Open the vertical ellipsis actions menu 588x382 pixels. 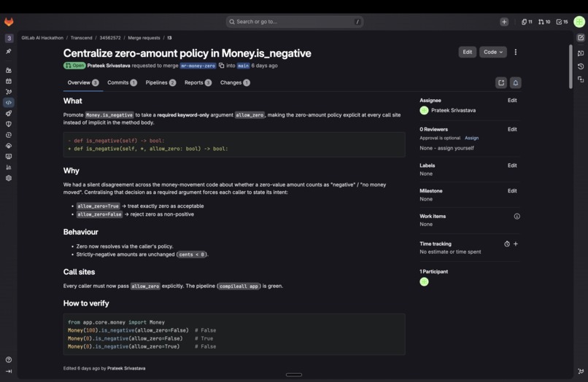(x=515, y=52)
